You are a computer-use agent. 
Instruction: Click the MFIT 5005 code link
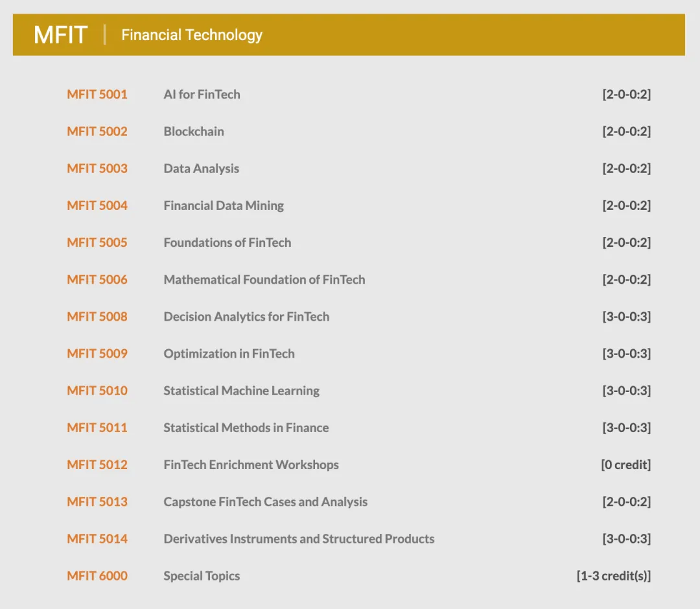97,242
